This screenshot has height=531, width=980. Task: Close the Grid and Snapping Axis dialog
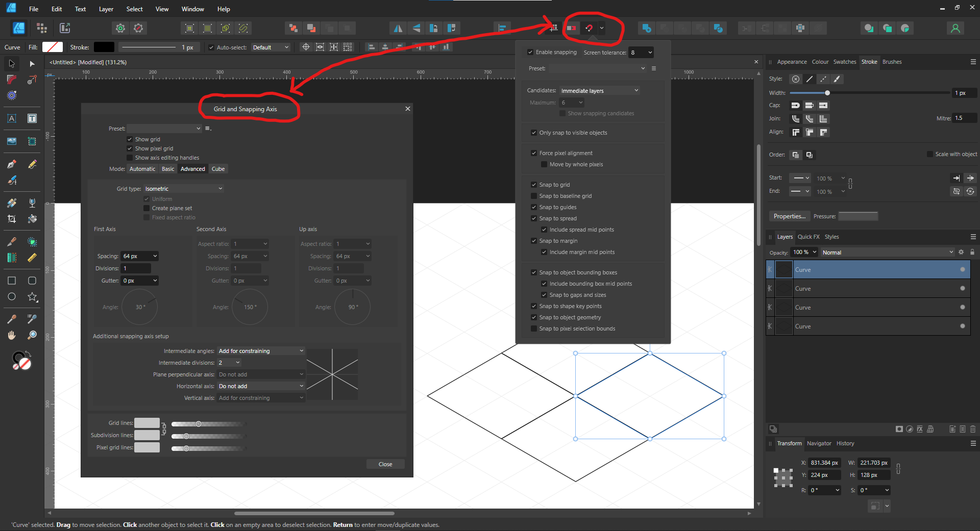click(407, 109)
